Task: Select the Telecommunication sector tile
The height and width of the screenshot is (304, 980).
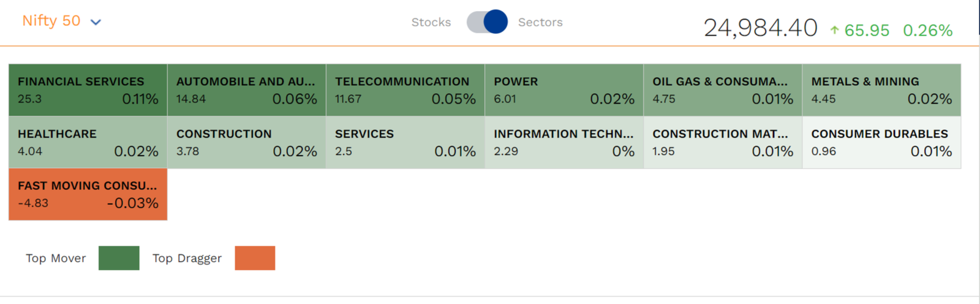Action: pos(405,90)
